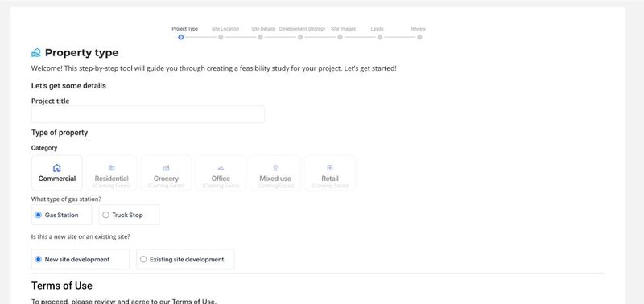Click the Office category icon
Viewport: 644px width, 304px height.
click(x=221, y=168)
